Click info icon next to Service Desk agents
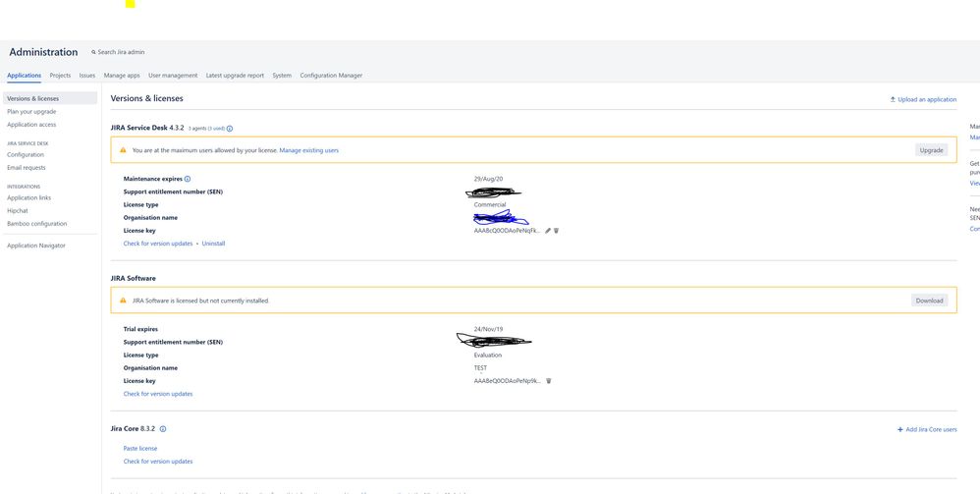 point(230,129)
